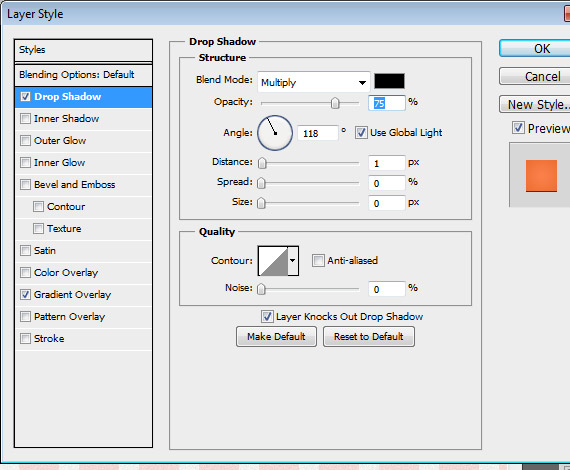Open Blending Options: Default
Screen dimensions: 570x470
pyautogui.click(x=83, y=75)
